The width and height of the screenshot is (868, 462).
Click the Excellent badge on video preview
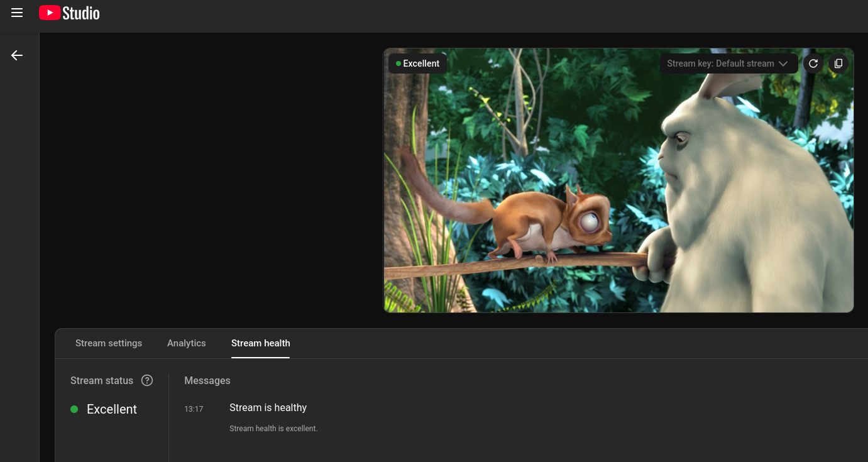418,63
